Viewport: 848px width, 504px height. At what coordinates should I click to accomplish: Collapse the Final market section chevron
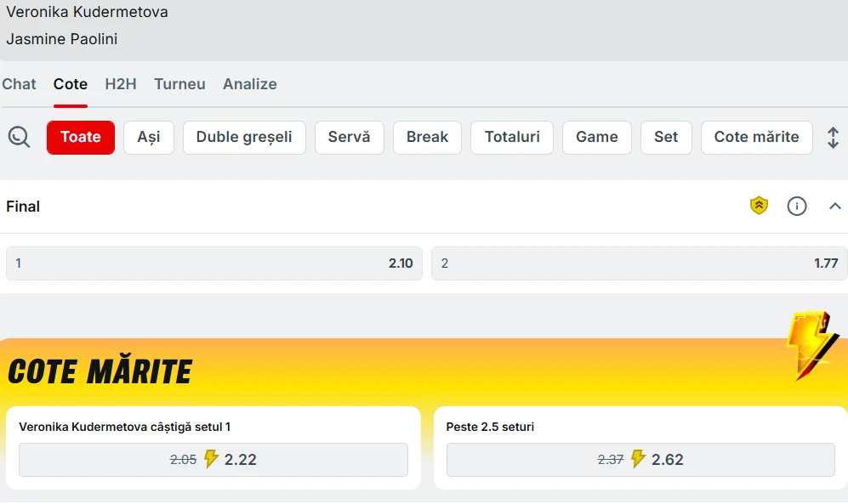[835, 207]
